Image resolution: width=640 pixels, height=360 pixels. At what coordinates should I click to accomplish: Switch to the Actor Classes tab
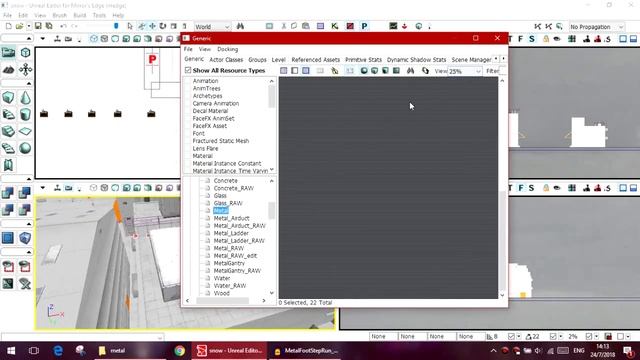(226, 60)
